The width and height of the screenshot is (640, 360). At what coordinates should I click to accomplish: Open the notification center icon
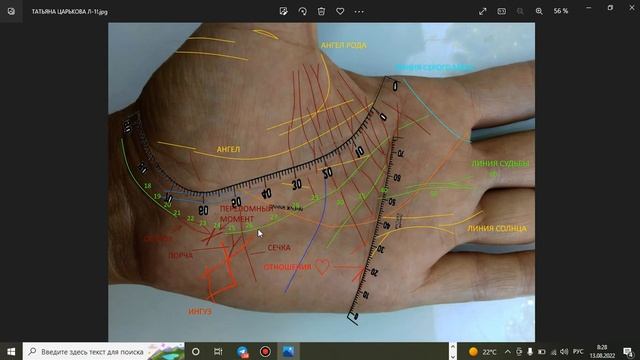click(x=628, y=351)
